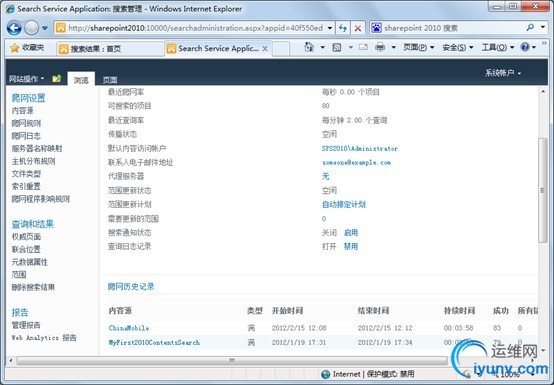
Task: Click 禁用 to disable query logging
Action: [x=351, y=246]
